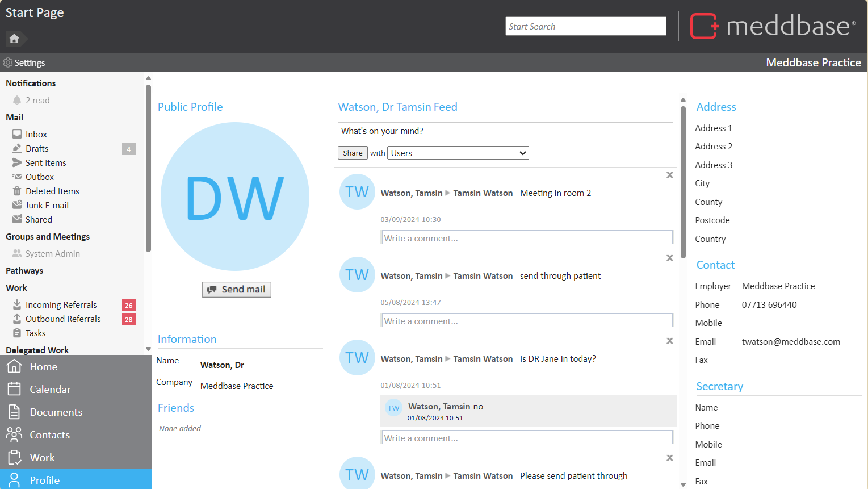This screenshot has height=489, width=868.
Task: Click the 'What's on your mind?' field
Action: (505, 131)
